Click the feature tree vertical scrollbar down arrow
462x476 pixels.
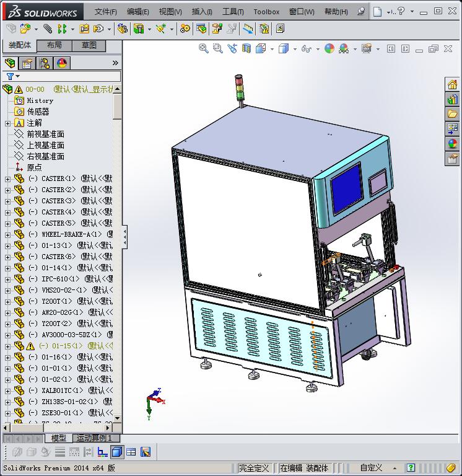118,418
